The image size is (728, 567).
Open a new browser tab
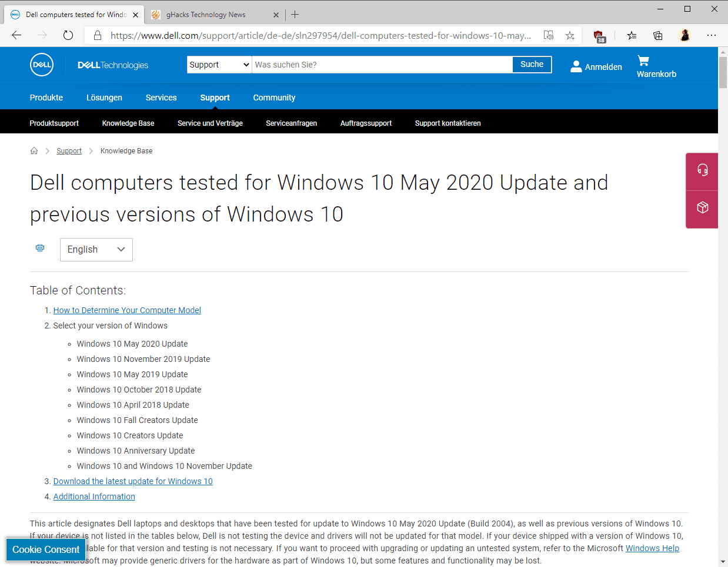pos(295,15)
